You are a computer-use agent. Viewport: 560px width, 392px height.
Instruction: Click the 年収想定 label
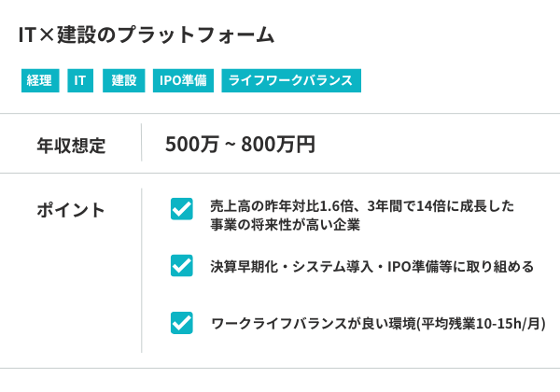coord(71,145)
